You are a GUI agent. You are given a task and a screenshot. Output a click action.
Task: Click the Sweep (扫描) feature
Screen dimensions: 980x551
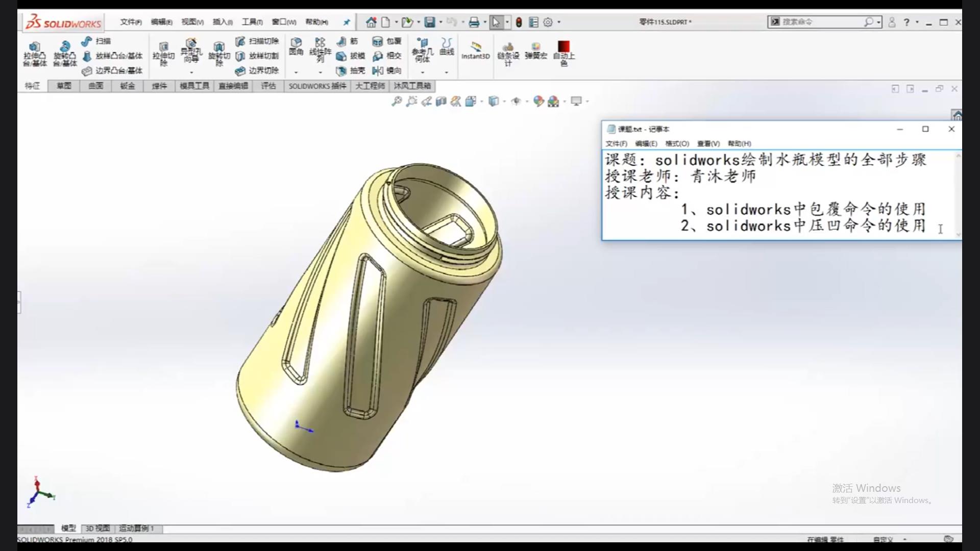pos(96,41)
